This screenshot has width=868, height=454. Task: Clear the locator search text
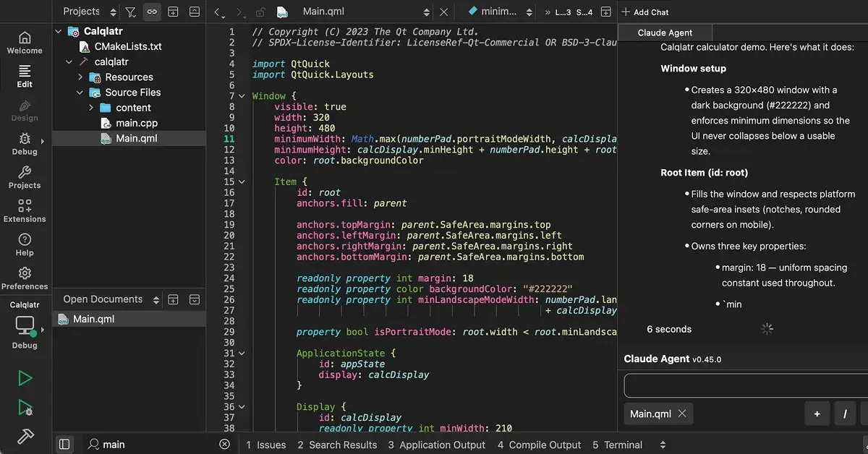click(224, 445)
